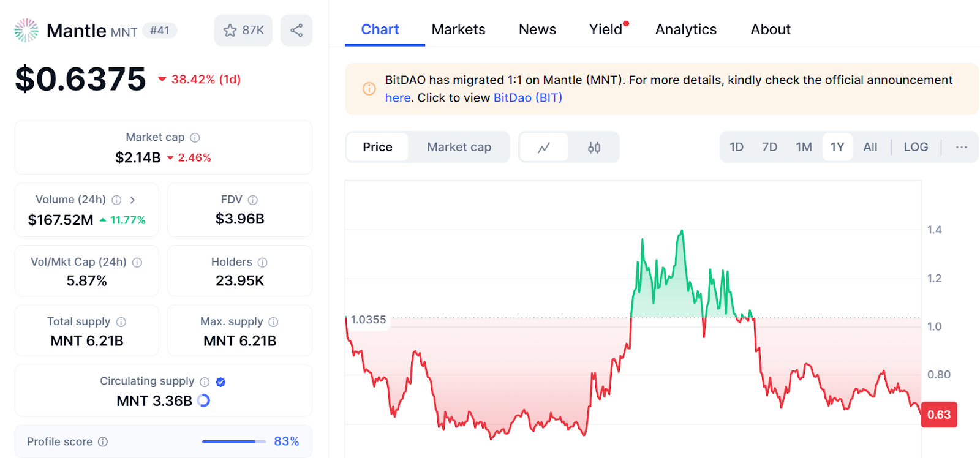
Task: Select the Price chart toggle
Action: coord(377,147)
